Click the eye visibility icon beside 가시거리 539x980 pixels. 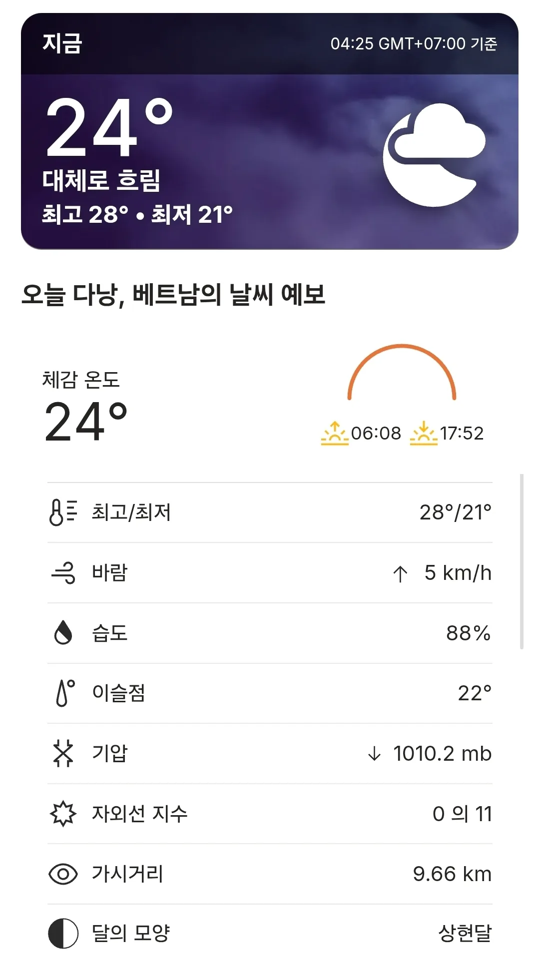63,874
